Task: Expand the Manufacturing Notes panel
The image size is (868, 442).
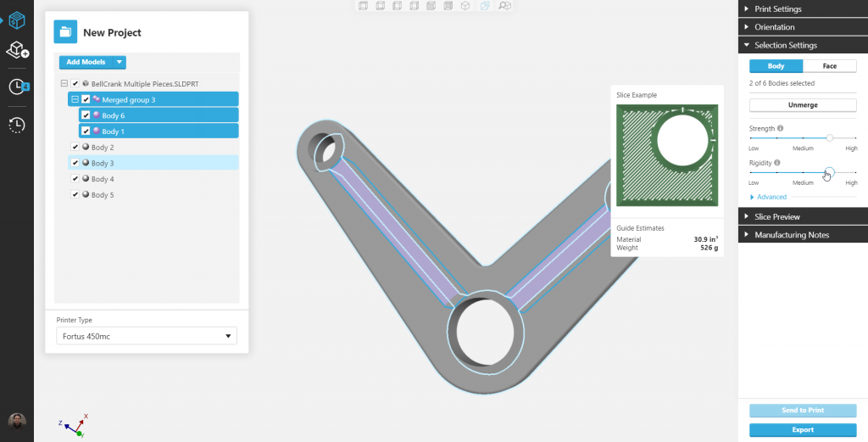Action: click(x=803, y=235)
